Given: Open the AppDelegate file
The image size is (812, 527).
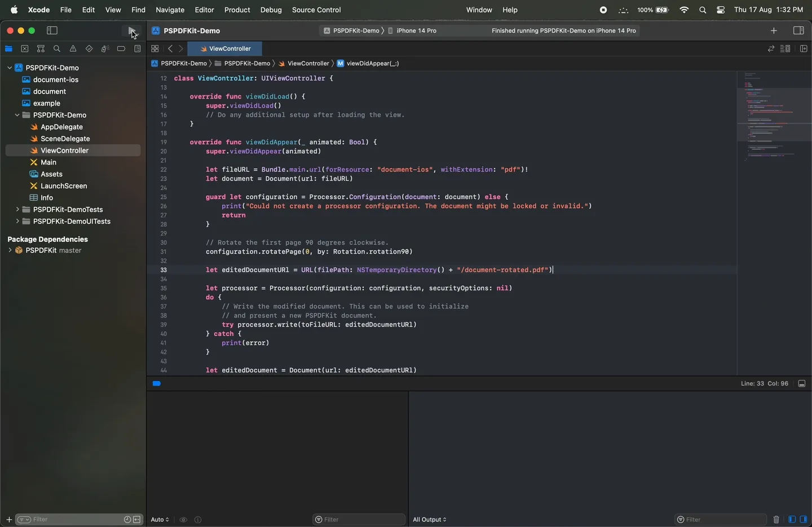Looking at the screenshot, I should (x=61, y=127).
